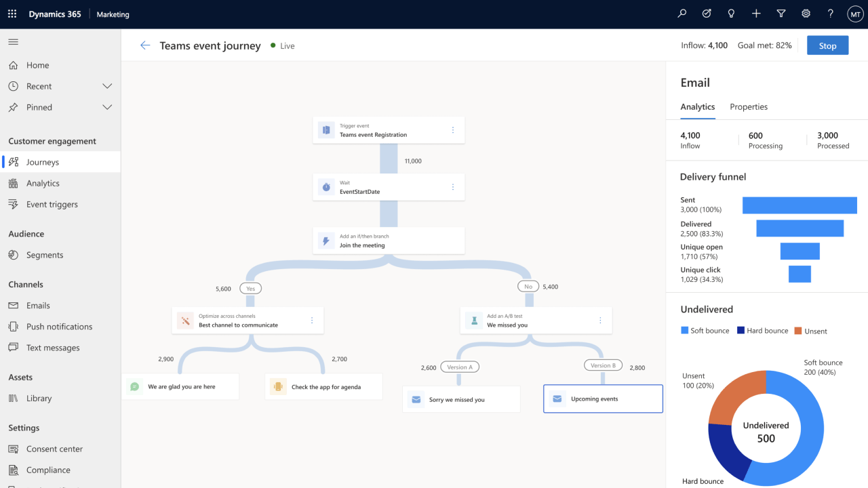Open Dynamics 365 settings gear
This screenshot has width=868, height=488.
(806, 13)
